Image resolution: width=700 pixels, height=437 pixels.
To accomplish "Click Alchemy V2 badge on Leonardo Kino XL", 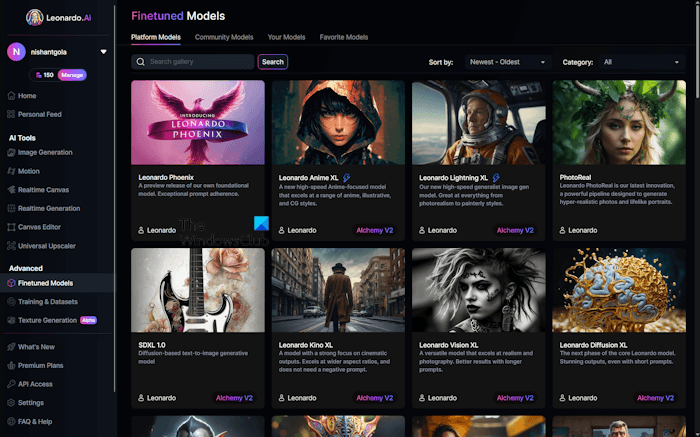I will pyautogui.click(x=375, y=398).
